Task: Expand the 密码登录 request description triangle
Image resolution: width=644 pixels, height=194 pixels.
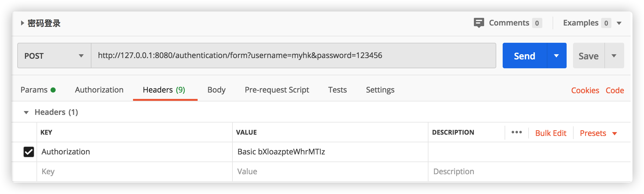Action: click(x=22, y=23)
